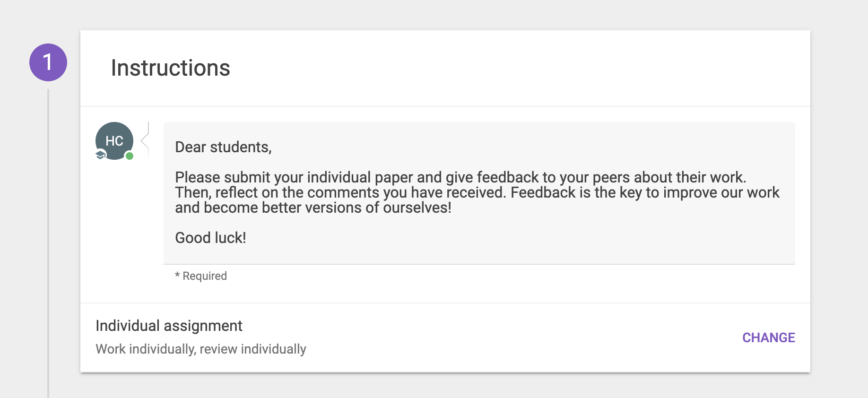
Task: Place cursor on the 'Dear students,' line
Action: pyautogui.click(x=223, y=147)
